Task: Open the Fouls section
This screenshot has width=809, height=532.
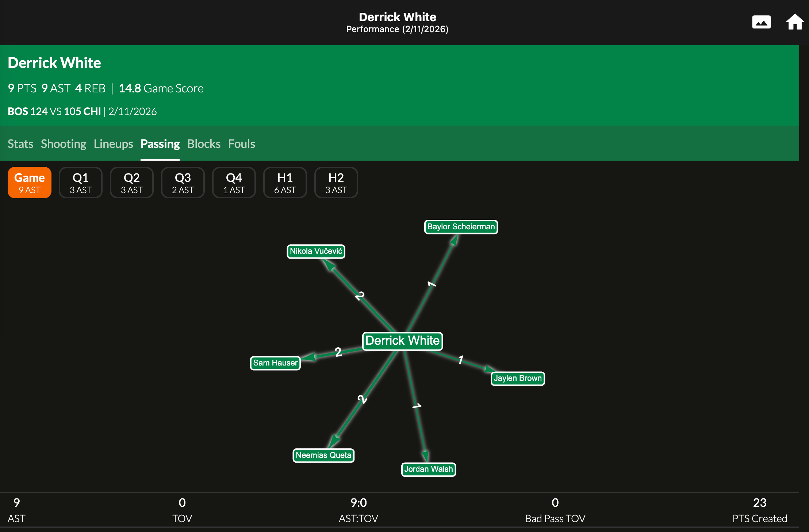Action: [x=241, y=144]
